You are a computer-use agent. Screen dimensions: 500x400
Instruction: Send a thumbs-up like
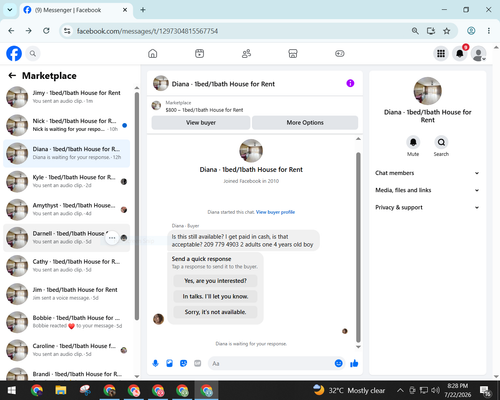coord(354,363)
